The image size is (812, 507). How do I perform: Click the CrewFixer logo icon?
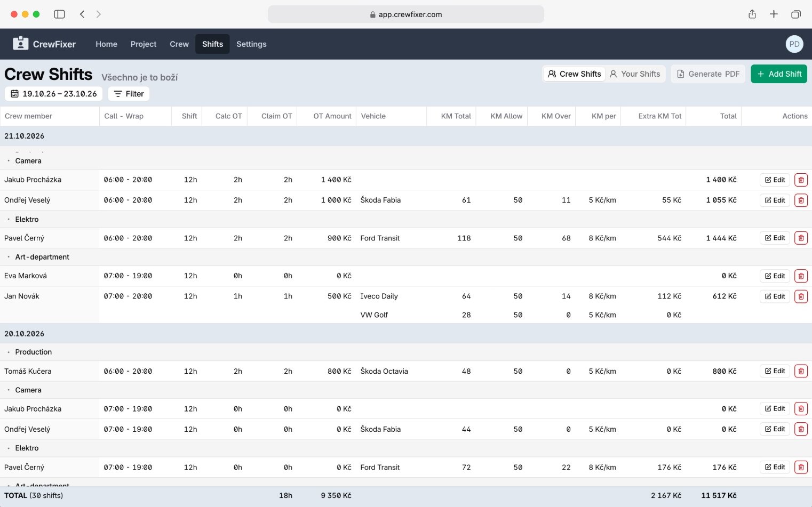20,44
